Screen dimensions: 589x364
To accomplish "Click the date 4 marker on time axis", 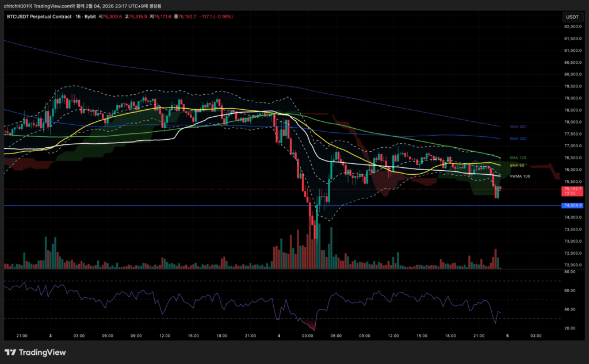I will (x=278, y=335).
